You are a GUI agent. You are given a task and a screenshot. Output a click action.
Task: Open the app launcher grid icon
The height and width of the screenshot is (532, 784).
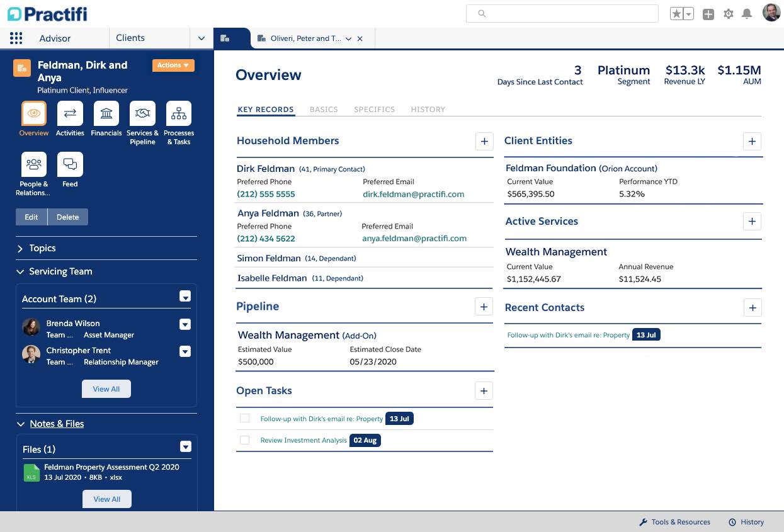[x=16, y=38]
